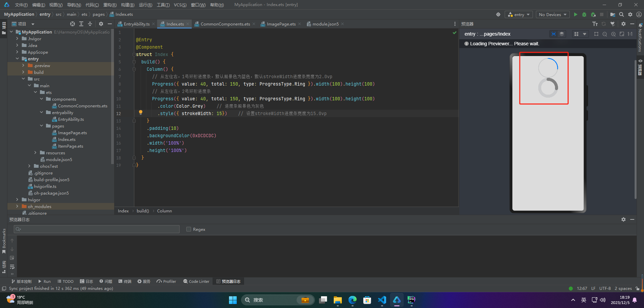Open the 构建(B) menu
644x308 pixels.
[128, 5]
